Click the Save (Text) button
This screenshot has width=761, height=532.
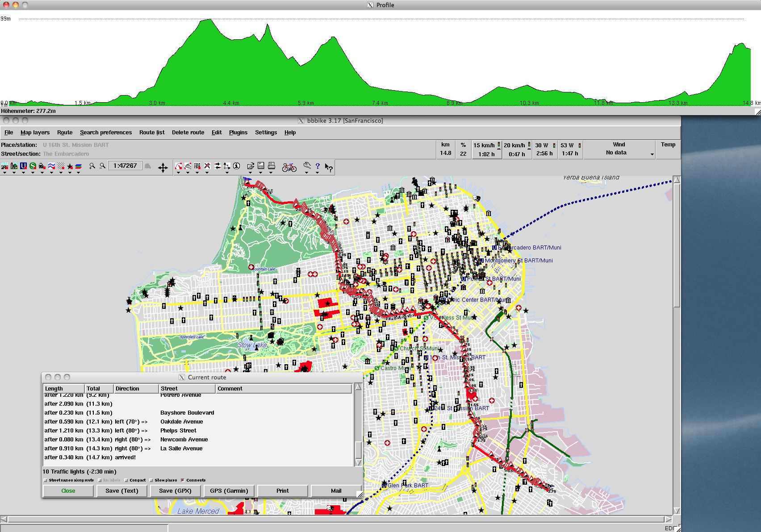coord(122,490)
